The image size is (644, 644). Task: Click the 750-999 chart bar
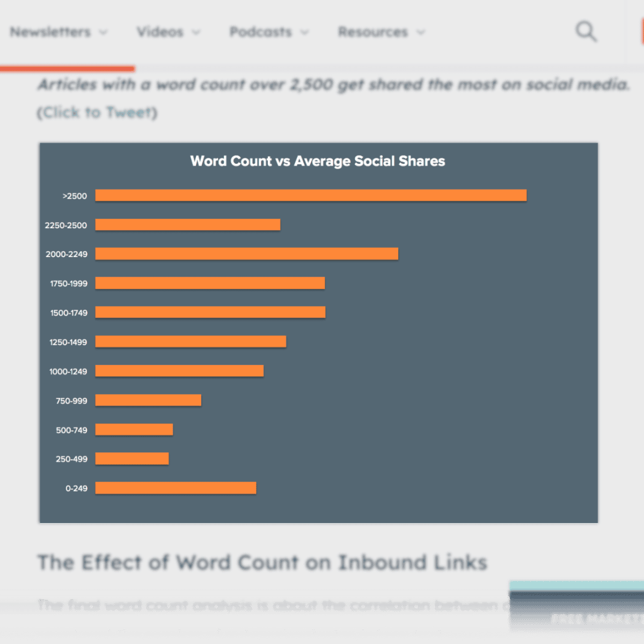click(148, 400)
